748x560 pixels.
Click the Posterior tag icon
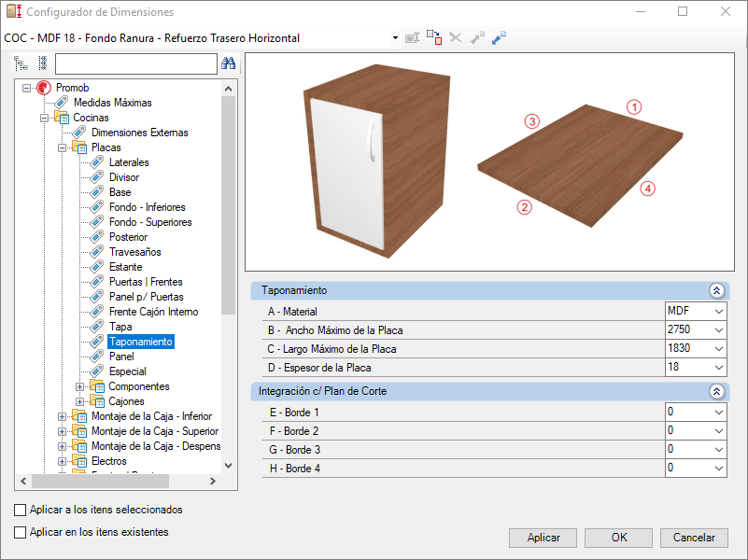(97, 237)
